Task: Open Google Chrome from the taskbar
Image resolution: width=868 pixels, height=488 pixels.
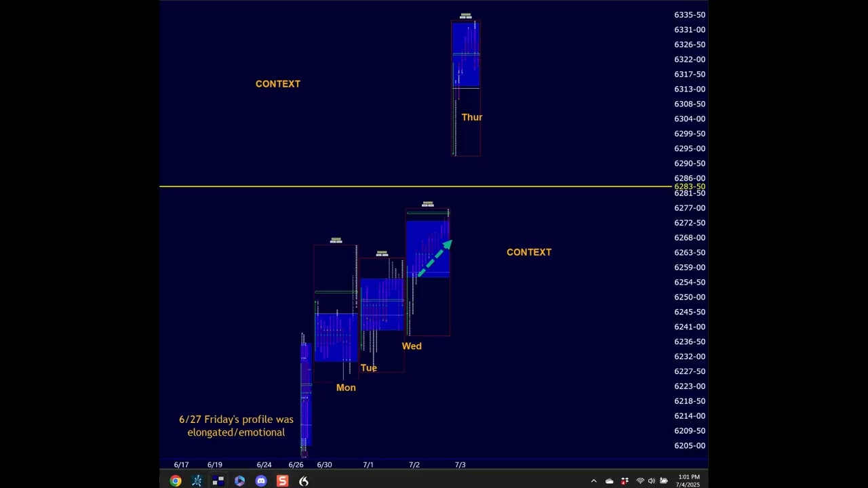Action: pos(176,481)
